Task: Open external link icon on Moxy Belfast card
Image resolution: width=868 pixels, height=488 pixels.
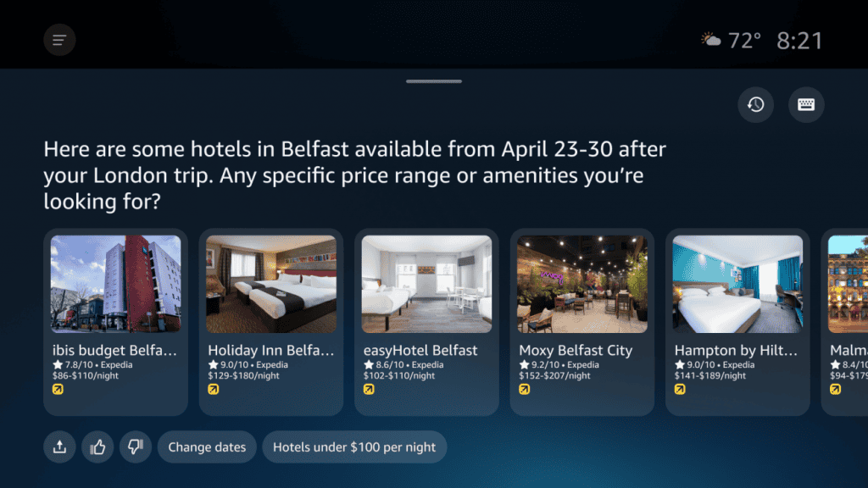Action: [525, 390]
